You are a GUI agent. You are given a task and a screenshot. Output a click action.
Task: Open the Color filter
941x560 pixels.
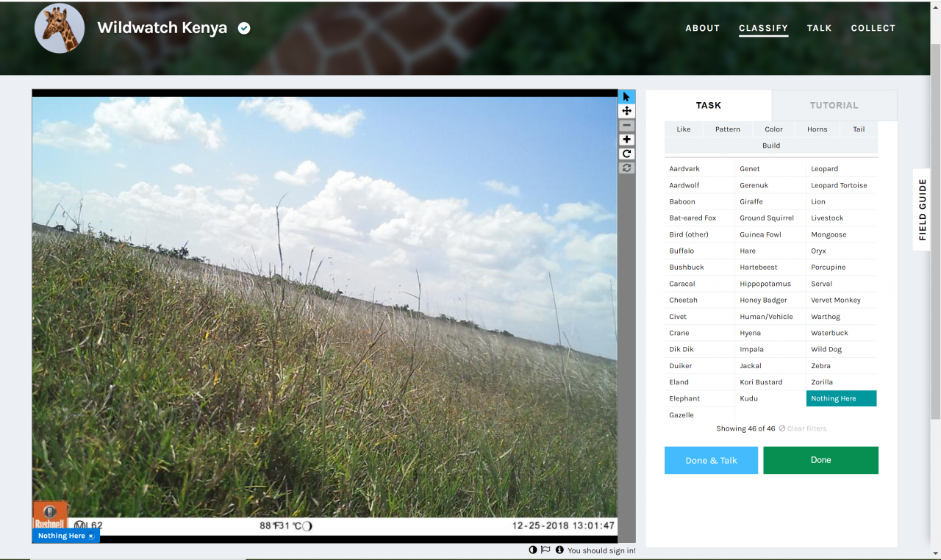[773, 129]
